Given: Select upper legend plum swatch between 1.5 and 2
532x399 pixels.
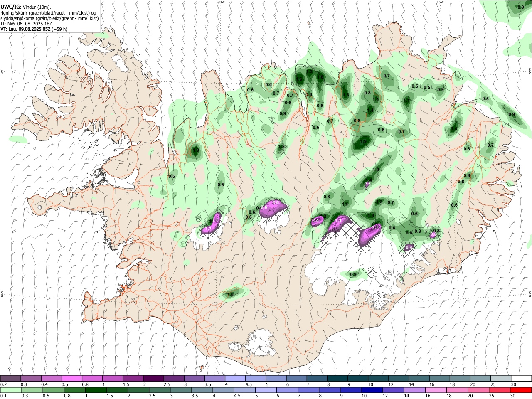Looking at the screenshot, I should (133, 378).
